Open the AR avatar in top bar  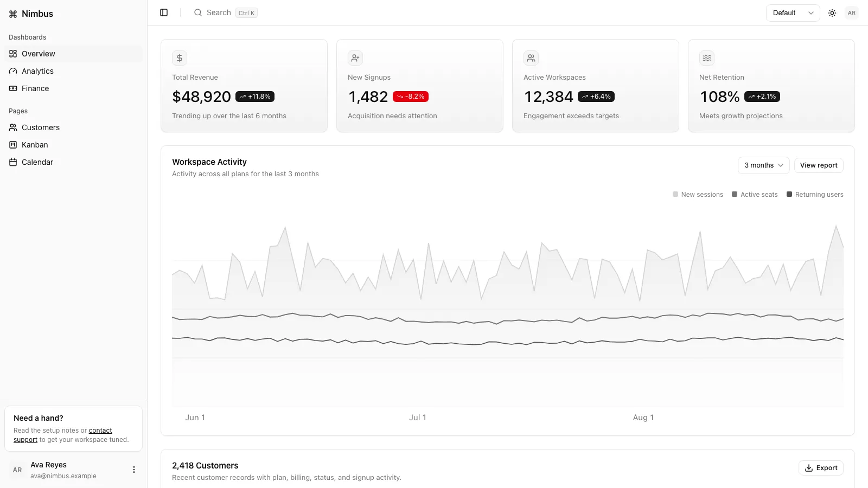click(852, 13)
